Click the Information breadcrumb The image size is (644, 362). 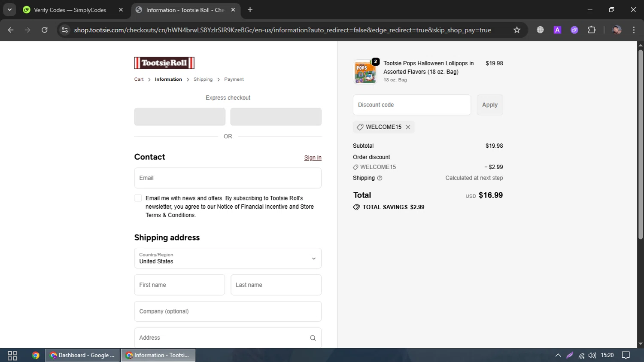pyautogui.click(x=168, y=79)
